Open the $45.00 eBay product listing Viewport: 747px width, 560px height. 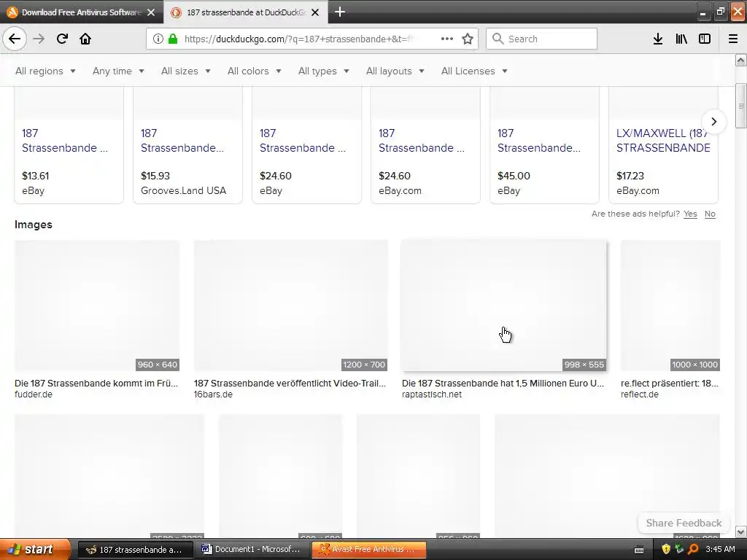(544, 145)
